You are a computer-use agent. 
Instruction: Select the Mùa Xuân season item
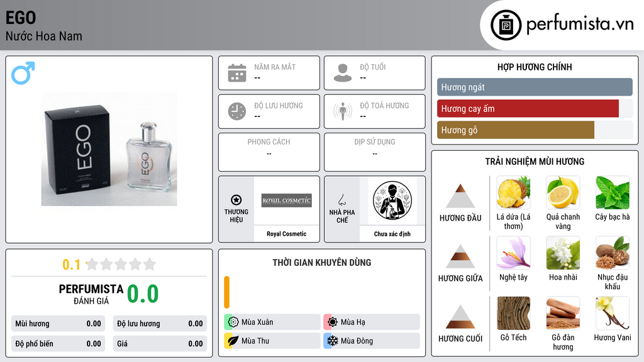coord(272,322)
